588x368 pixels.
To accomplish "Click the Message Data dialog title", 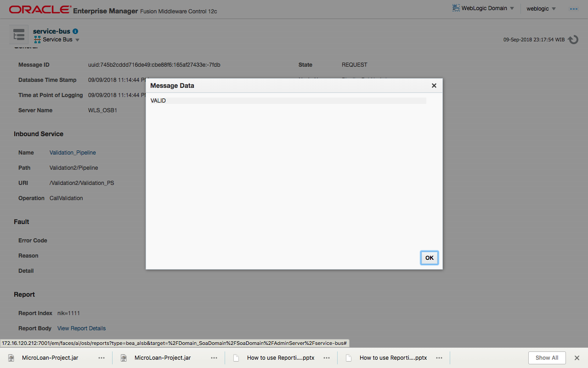I will click(x=172, y=86).
